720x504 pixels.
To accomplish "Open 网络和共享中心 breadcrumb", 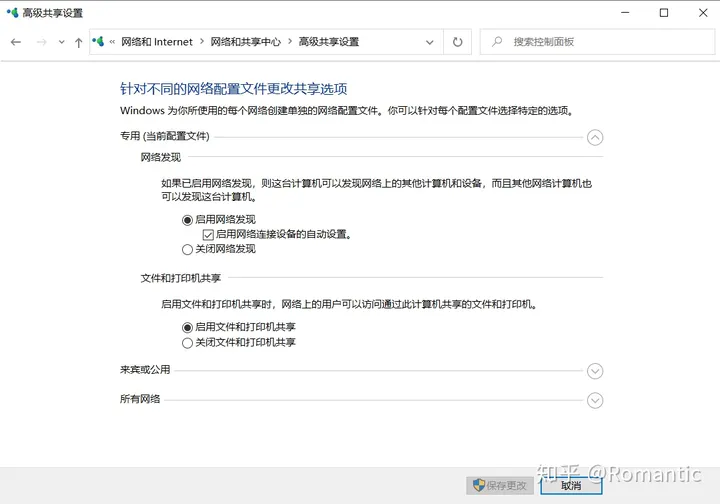I will [245, 42].
